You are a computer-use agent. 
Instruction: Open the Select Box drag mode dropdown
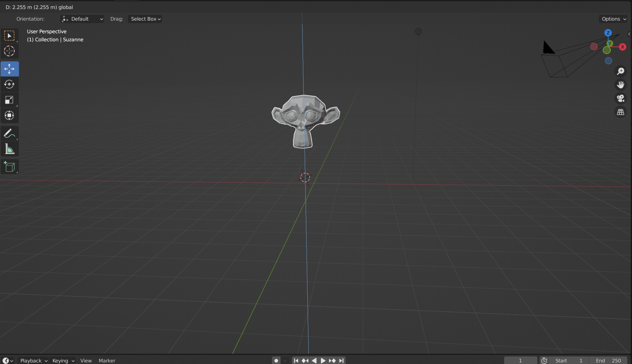click(144, 19)
